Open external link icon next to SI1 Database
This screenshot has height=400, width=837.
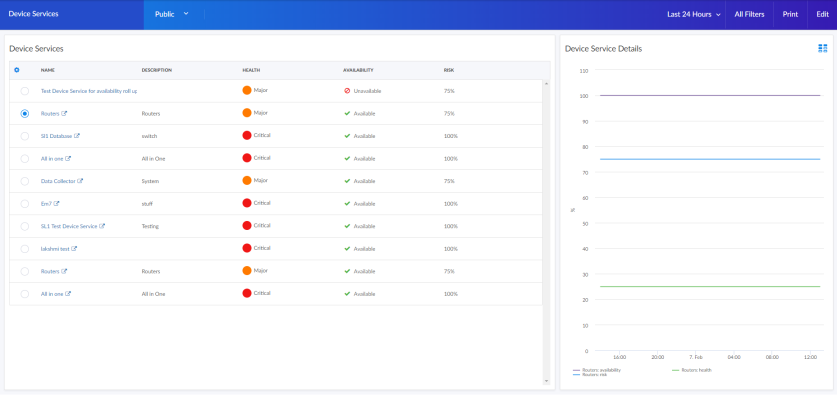[77, 136]
